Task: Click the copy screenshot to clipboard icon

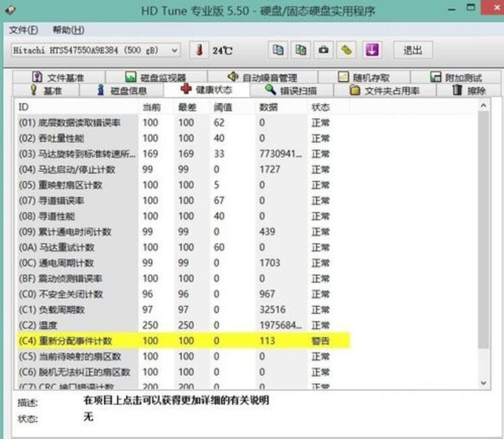Action: (x=301, y=50)
